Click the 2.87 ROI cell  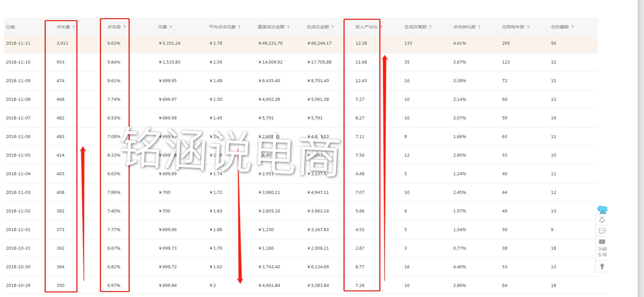tap(360, 248)
